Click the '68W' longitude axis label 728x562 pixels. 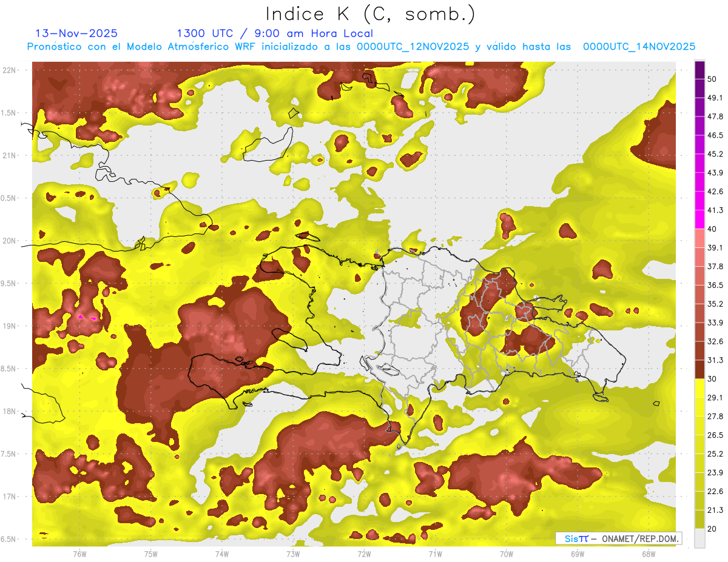649,554
